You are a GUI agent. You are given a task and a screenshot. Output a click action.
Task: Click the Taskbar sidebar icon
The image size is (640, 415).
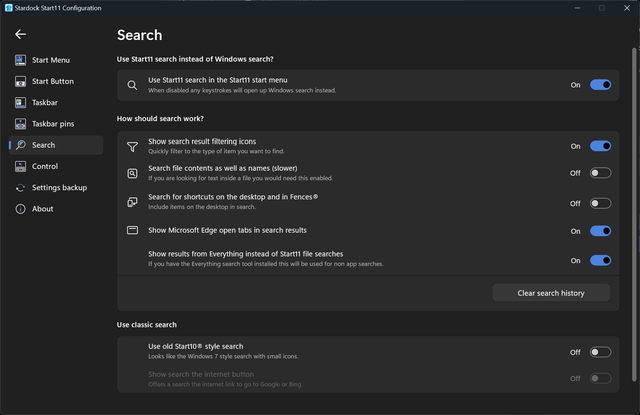tap(20, 102)
